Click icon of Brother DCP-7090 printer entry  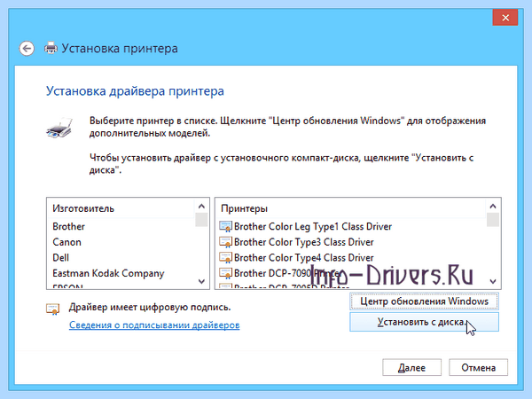tap(225, 273)
